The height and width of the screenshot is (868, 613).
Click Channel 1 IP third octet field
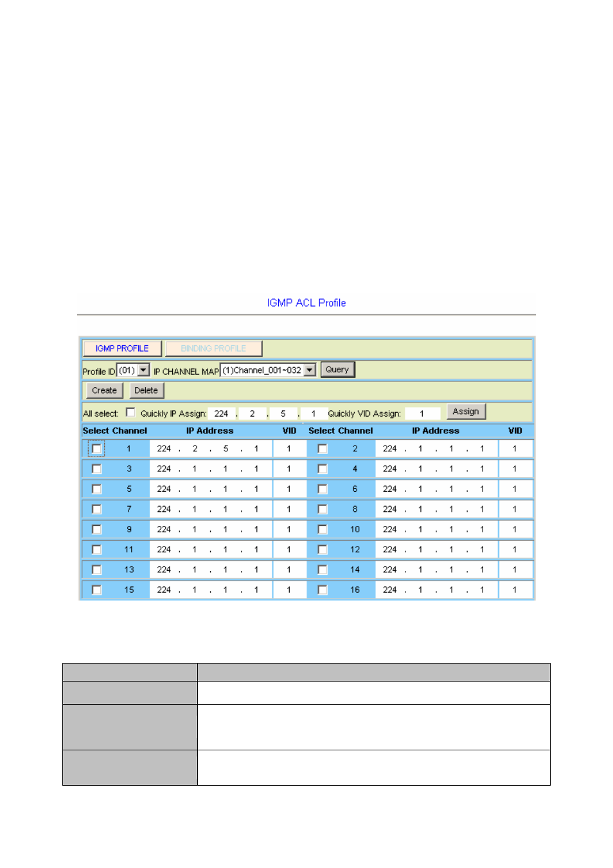point(226,449)
